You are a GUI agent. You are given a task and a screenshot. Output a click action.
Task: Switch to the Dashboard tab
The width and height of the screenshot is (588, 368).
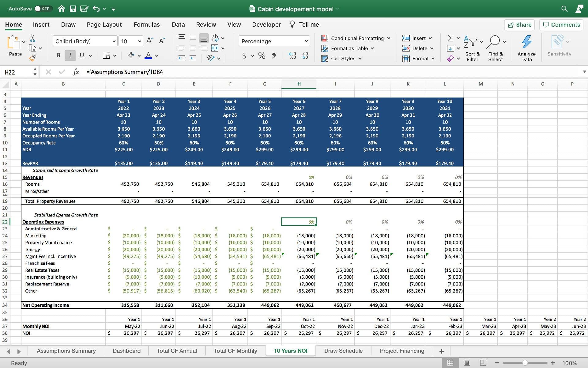(x=127, y=351)
